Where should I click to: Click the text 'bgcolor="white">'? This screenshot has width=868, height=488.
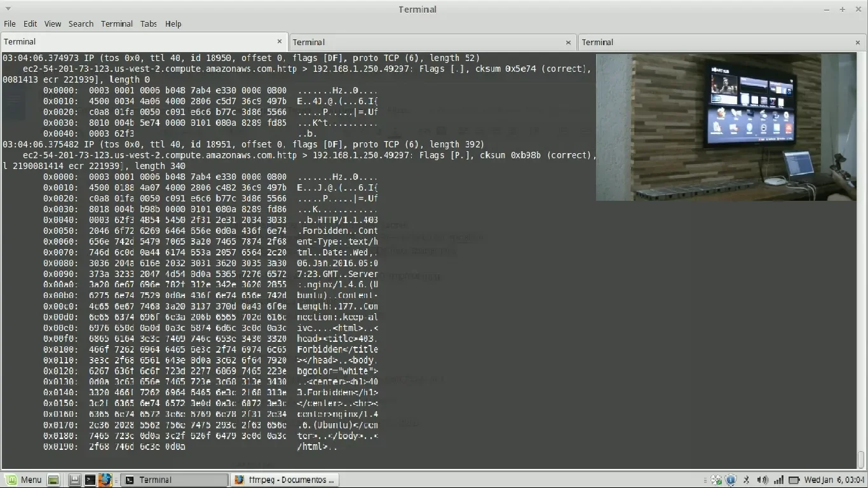point(337,371)
